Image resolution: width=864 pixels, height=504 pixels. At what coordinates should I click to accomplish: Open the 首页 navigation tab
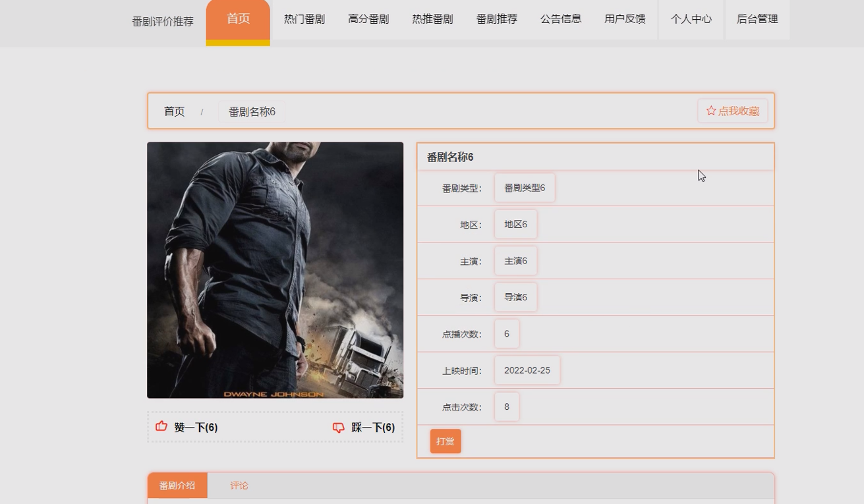tap(238, 19)
